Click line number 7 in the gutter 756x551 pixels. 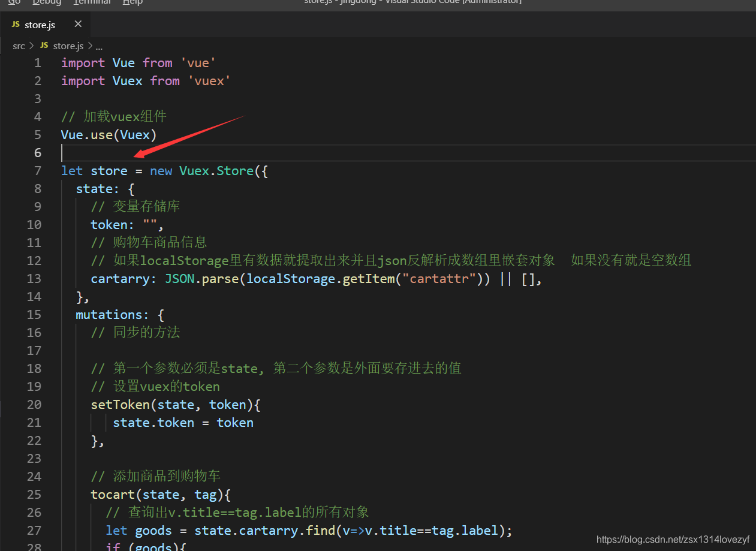pyautogui.click(x=38, y=171)
